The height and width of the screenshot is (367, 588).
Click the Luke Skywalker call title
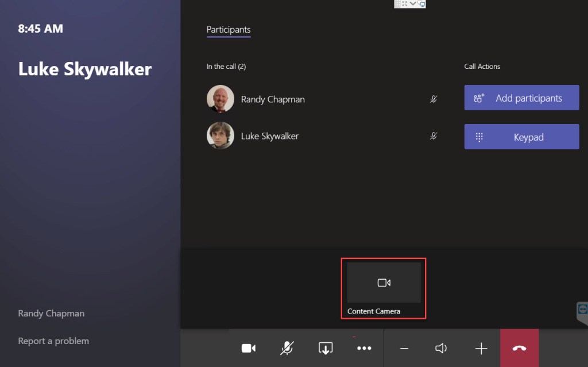click(x=85, y=69)
